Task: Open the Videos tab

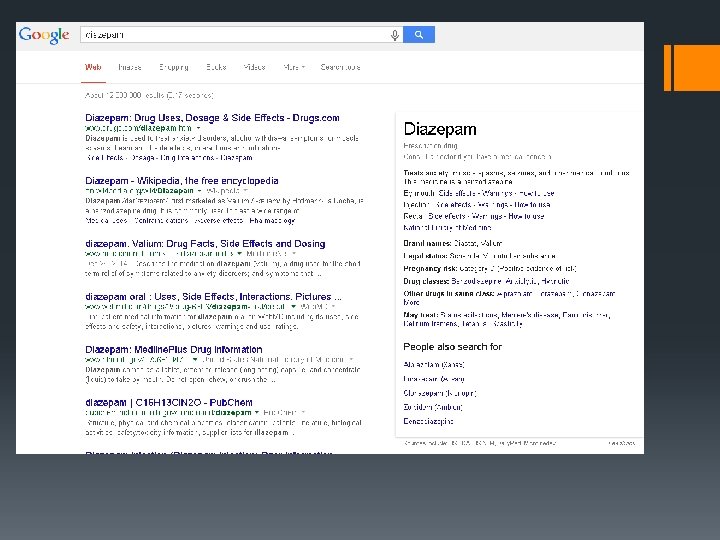Action: pos(254,67)
